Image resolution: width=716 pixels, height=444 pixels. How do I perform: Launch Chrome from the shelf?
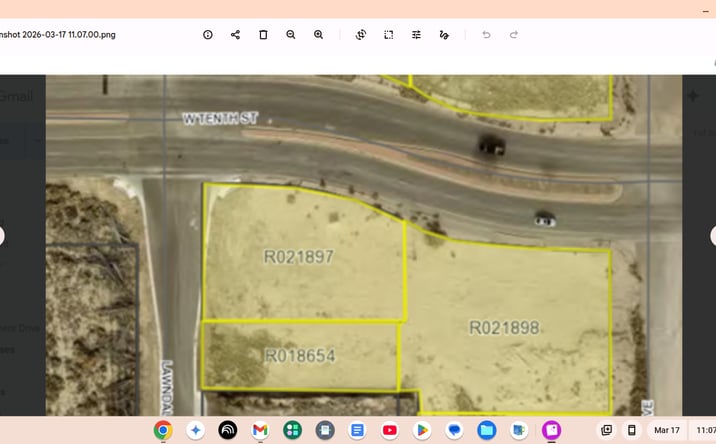[x=163, y=430]
